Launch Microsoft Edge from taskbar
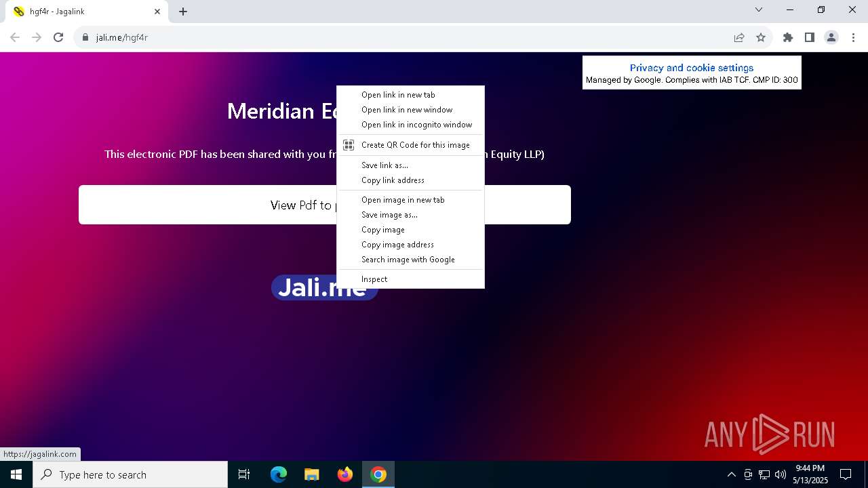The height and width of the screenshot is (488, 868). click(279, 474)
